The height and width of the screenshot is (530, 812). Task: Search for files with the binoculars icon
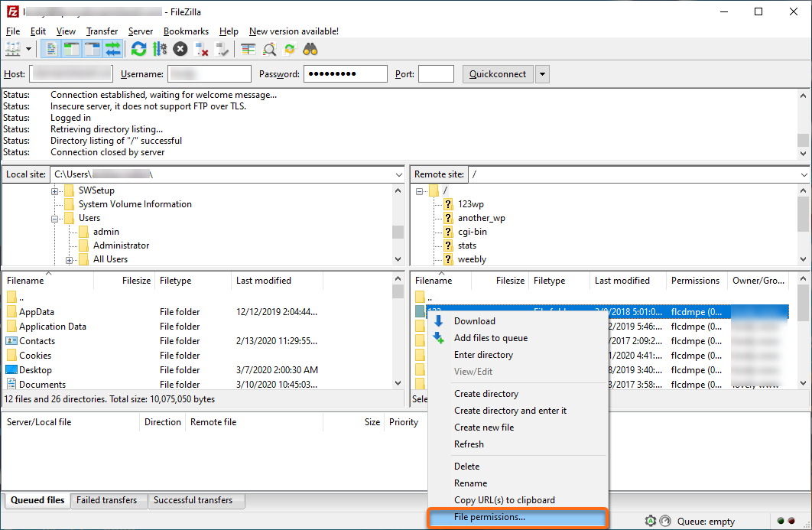point(308,48)
